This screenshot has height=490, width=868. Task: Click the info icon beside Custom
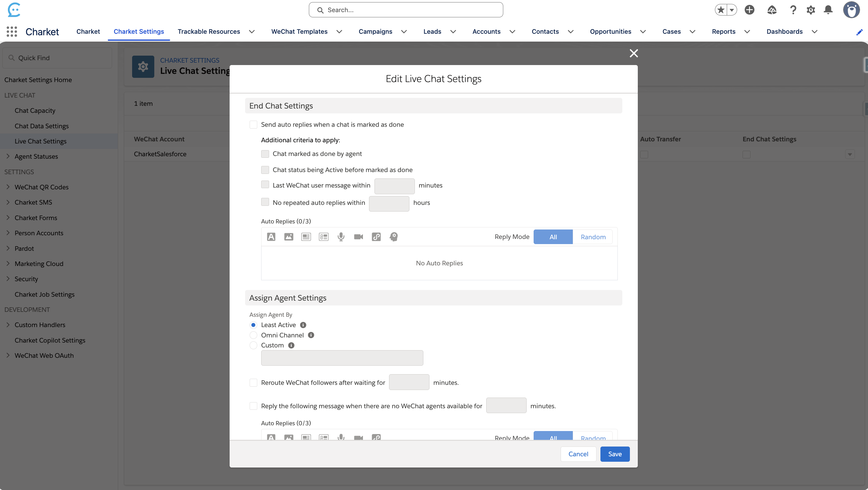[x=292, y=345]
